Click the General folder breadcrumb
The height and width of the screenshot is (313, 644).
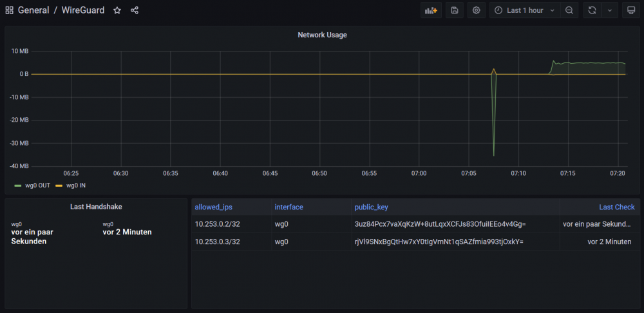(33, 10)
